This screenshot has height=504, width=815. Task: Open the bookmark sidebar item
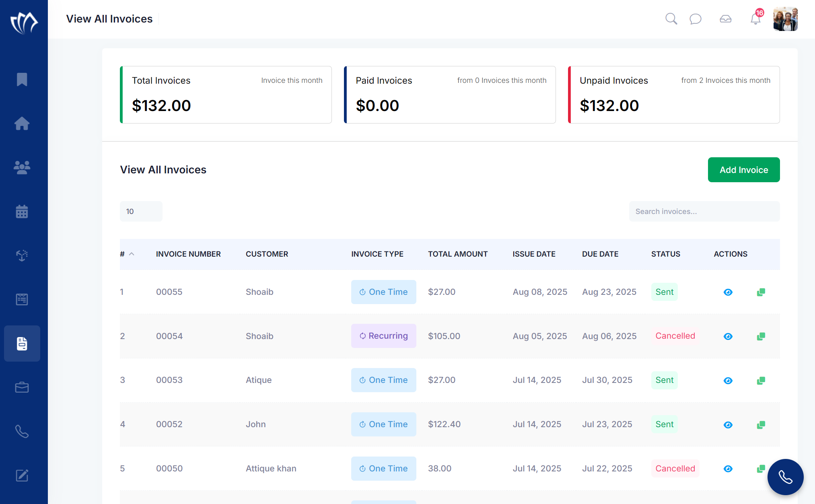(22, 79)
